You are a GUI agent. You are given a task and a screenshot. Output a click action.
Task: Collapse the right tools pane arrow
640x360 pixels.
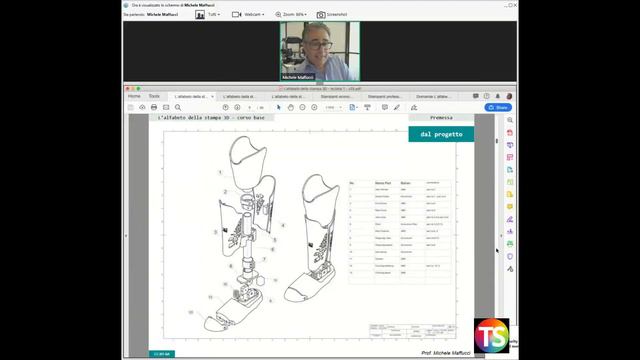501,236
